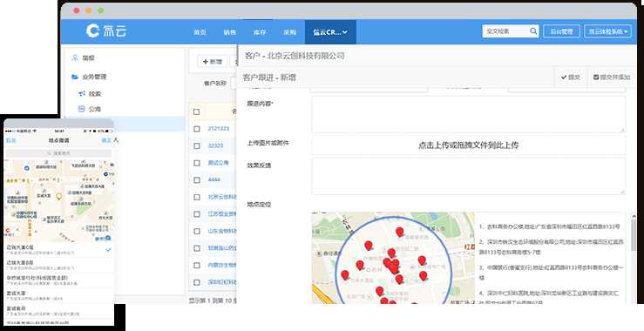Go to the 采购 navigation tab
This screenshot has height=331, width=644.
[x=289, y=32]
